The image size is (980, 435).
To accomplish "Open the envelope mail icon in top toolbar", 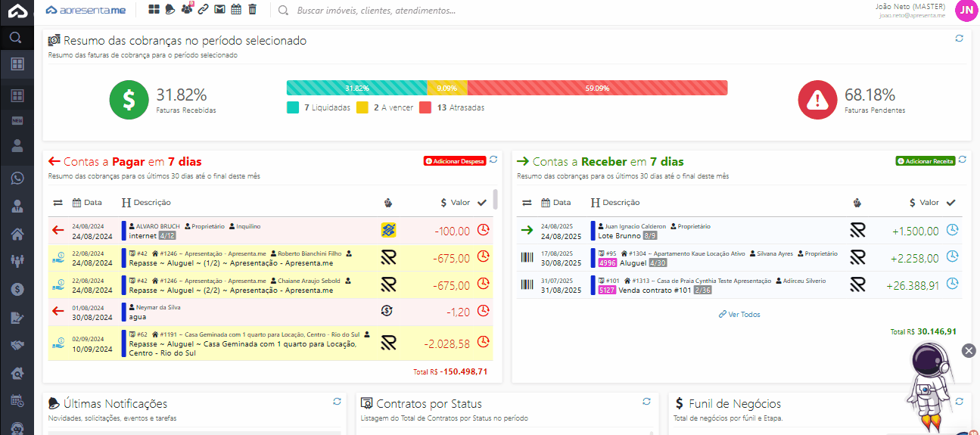I will tap(219, 10).
